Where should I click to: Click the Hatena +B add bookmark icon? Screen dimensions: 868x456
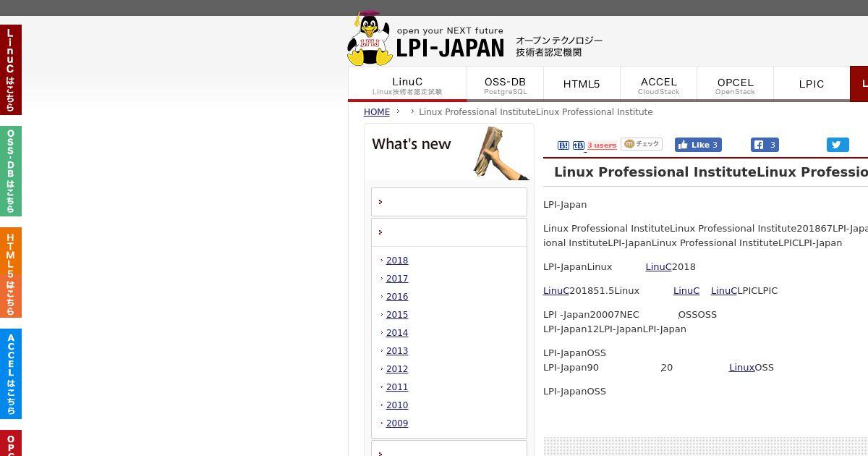pyautogui.click(x=579, y=145)
